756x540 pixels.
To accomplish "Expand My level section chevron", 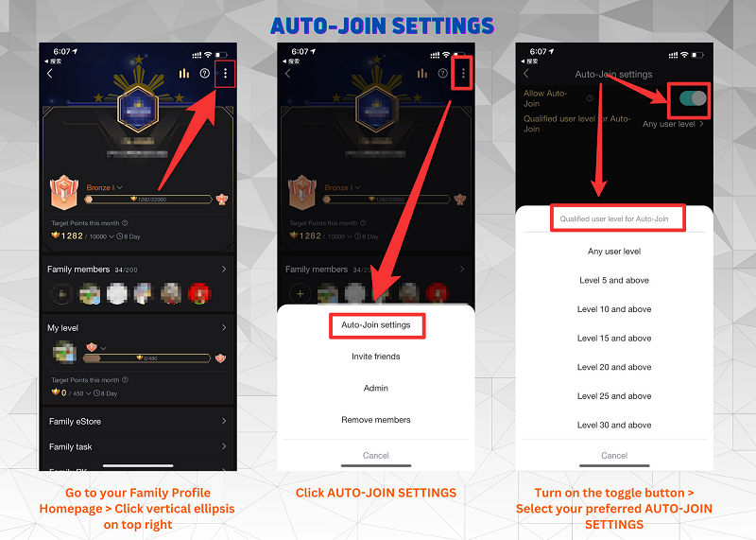I will coord(224,327).
